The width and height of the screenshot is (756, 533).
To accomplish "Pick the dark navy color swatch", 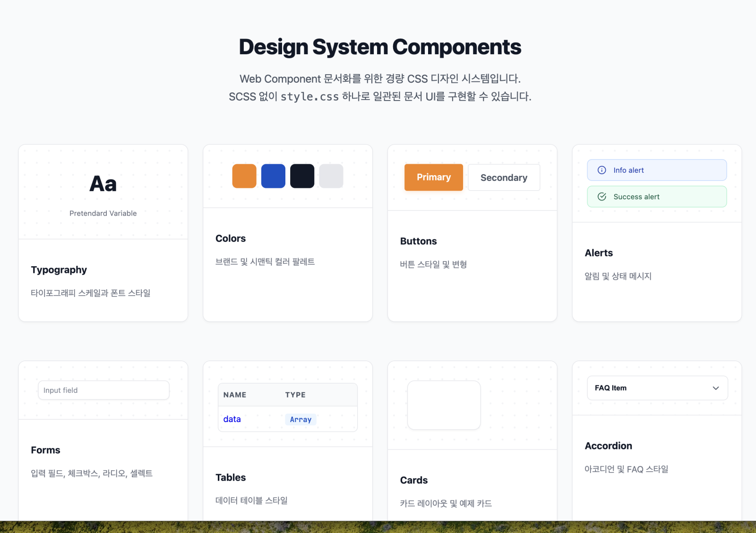I will coord(302,176).
